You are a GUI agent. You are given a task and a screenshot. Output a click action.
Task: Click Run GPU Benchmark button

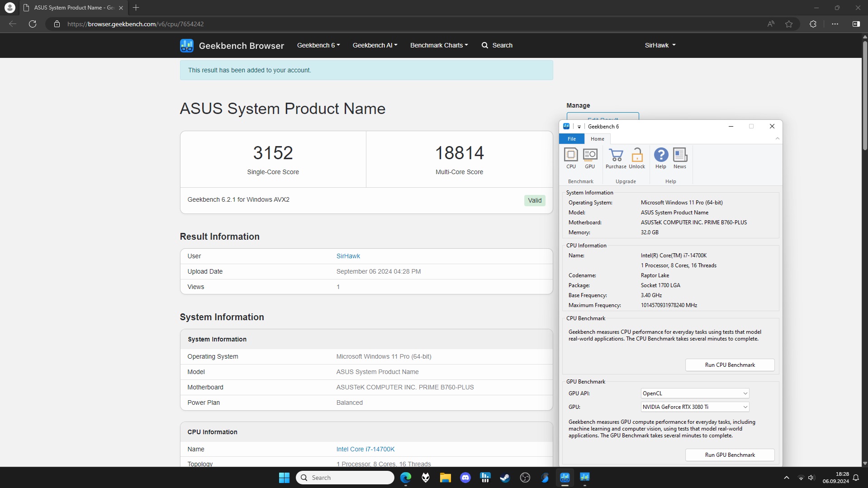pos(730,455)
